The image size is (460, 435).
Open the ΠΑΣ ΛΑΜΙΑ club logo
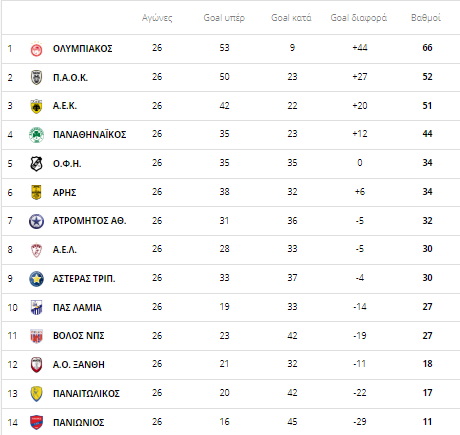(36, 307)
